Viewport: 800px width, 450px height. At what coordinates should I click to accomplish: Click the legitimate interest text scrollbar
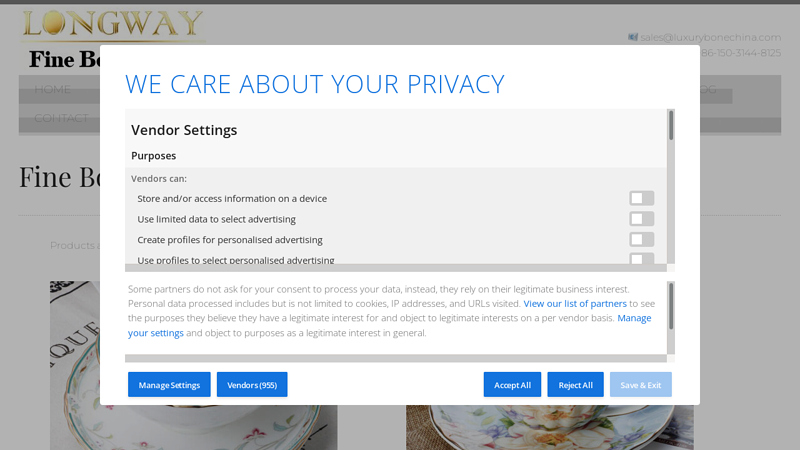671,305
